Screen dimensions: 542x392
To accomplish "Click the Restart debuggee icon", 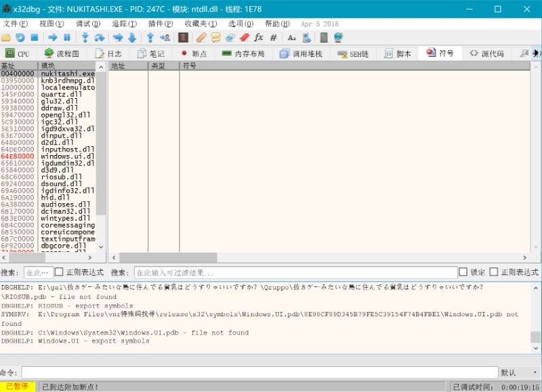I will click(x=20, y=38).
